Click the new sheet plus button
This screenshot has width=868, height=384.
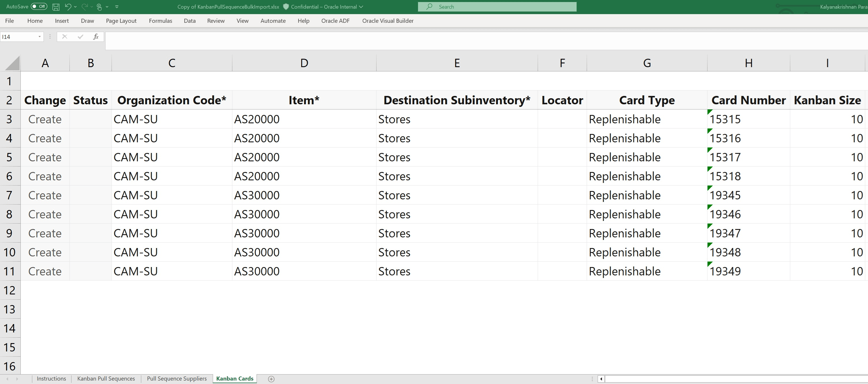click(271, 379)
